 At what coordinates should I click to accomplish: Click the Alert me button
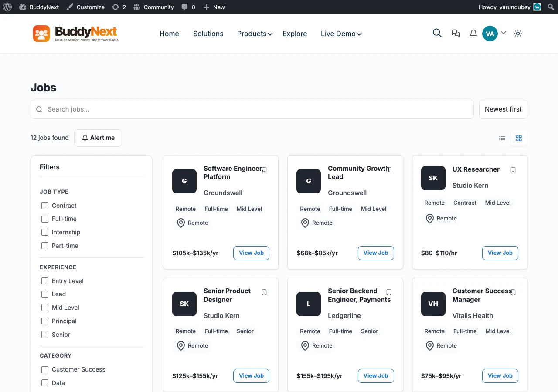coord(98,138)
